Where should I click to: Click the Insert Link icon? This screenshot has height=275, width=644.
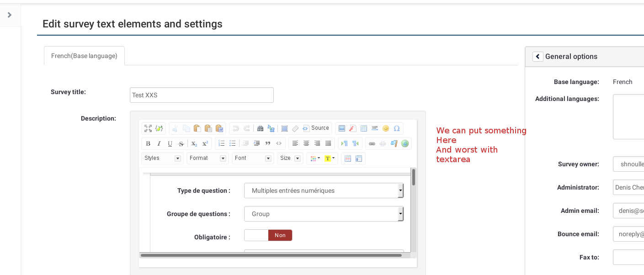(x=372, y=143)
